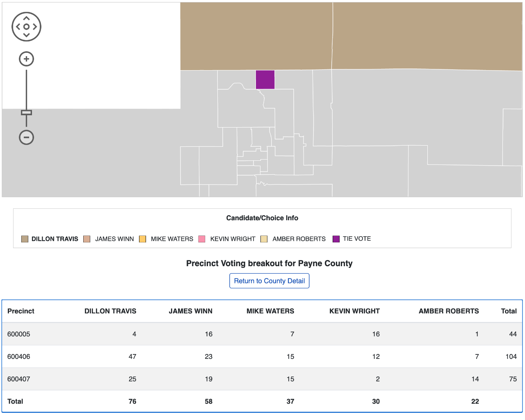
Task: Reset map view using center circle
Action: click(x=26, y=27)
